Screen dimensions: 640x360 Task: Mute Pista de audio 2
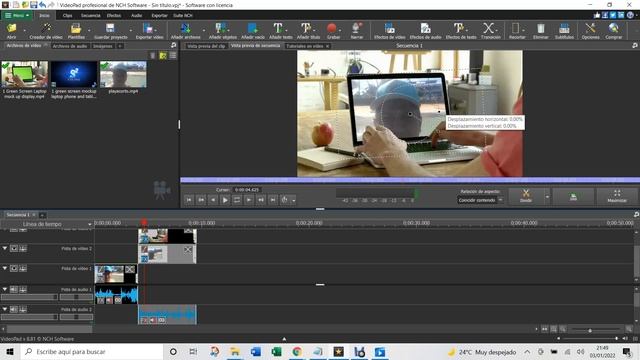[14, 309]
